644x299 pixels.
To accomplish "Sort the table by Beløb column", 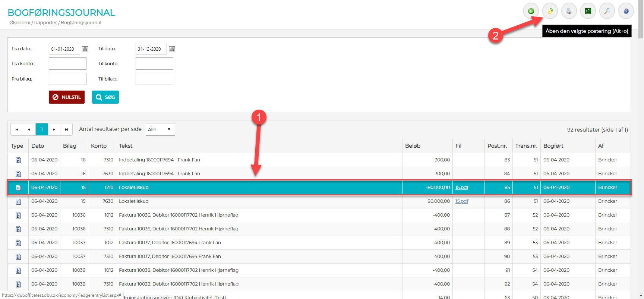I will coord(413,146).
